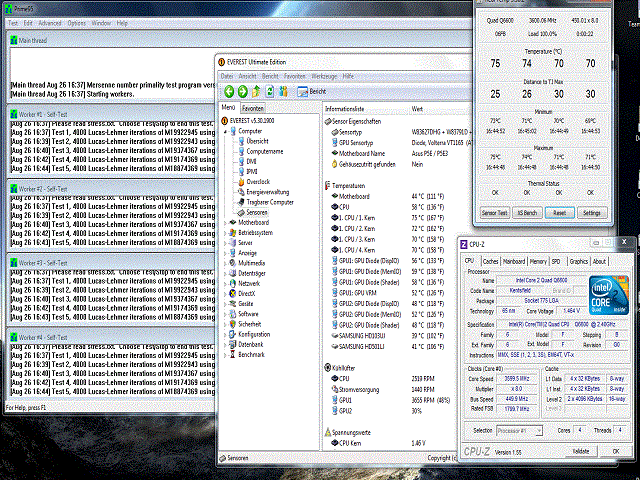Viewport: 640px width, 480px height.
Task: Select the Energieverwaltung tree item
Action: coord(267,192)
